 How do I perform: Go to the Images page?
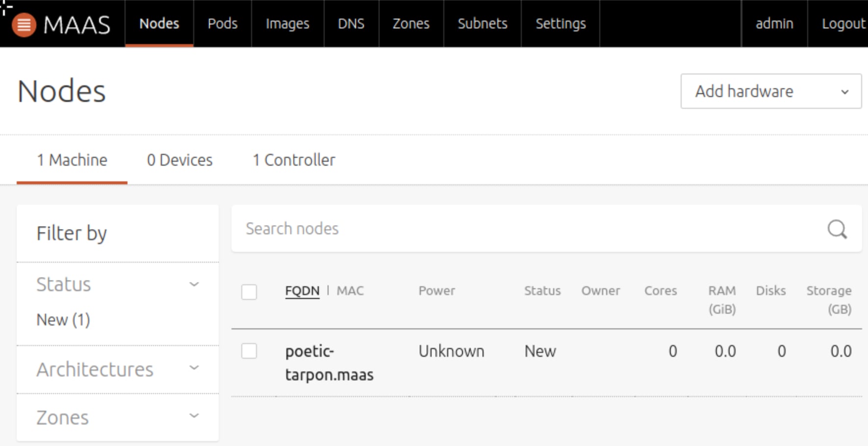[x=287, y=24]
